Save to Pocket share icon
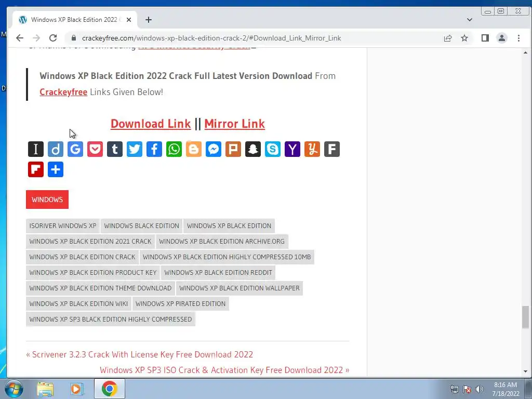The image size is (532, 399). pyautogui.click(x=95, y=149)
